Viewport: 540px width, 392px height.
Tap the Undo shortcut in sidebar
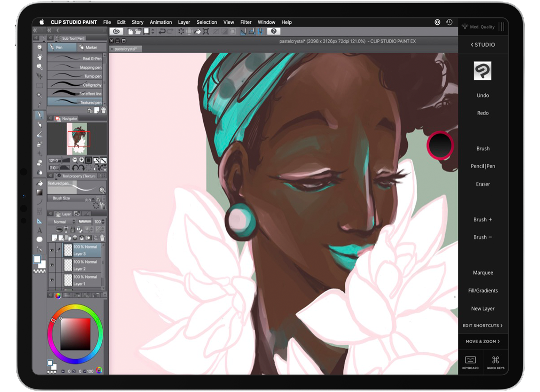tap(483, 95)
